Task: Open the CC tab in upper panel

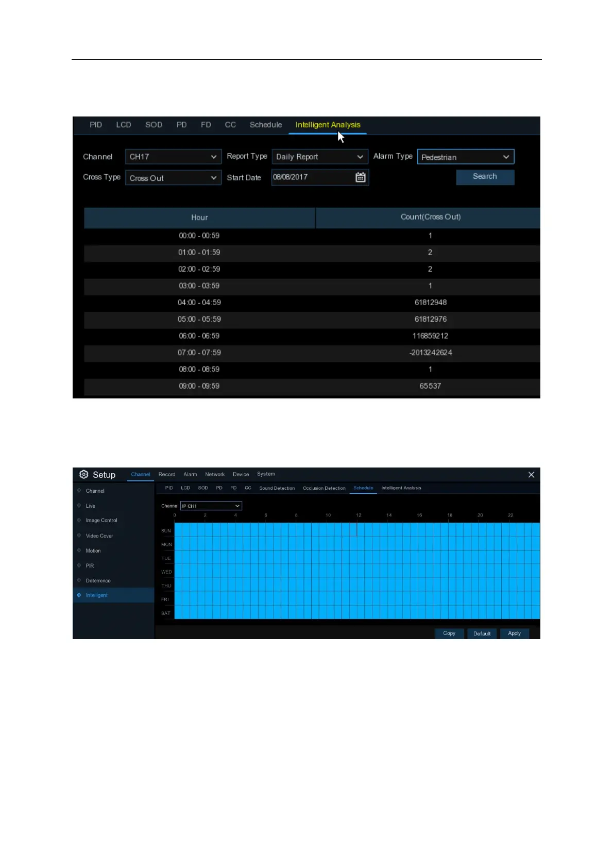Action: [x=230, y=125]
